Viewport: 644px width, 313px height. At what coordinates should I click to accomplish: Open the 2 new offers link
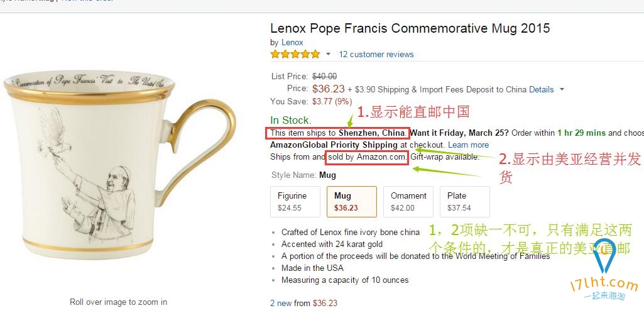[x=281, y=303]
